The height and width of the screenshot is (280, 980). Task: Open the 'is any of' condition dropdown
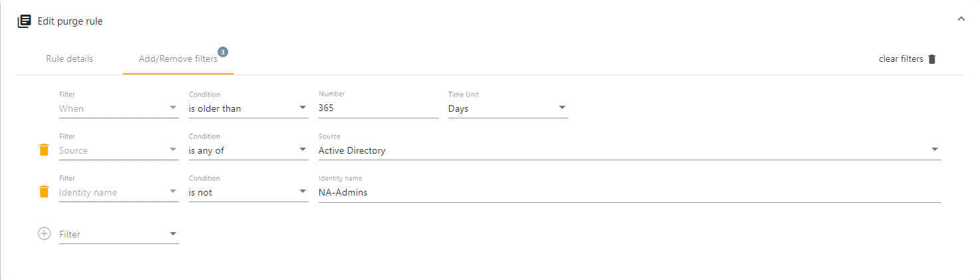pyautogui.click(x=248, y=150)
